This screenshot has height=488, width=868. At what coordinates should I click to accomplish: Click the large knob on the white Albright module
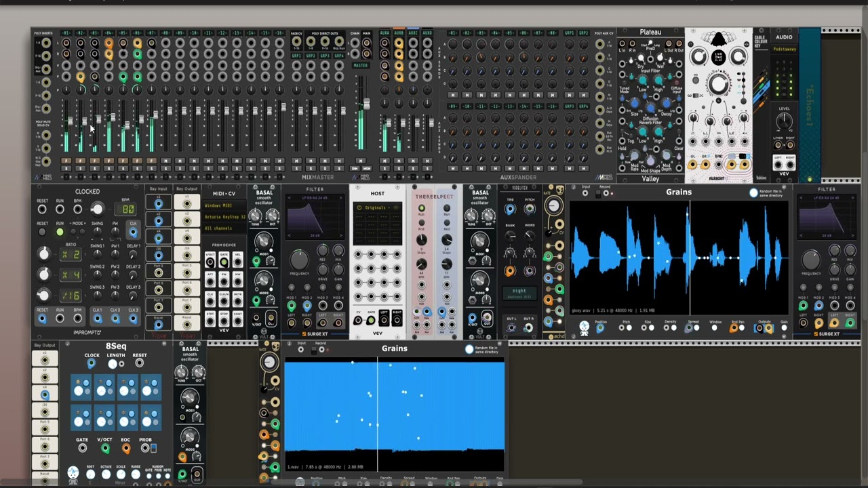point(718,83)
